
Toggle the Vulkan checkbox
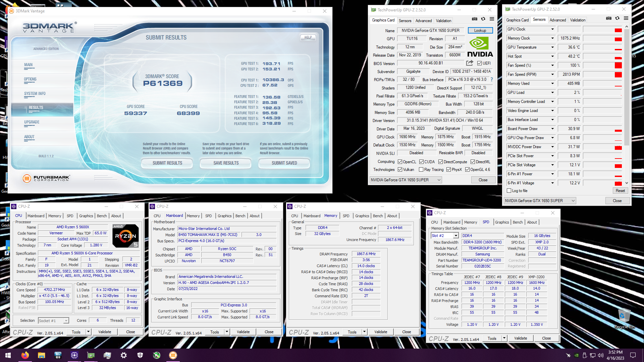[x=400, y=170]
